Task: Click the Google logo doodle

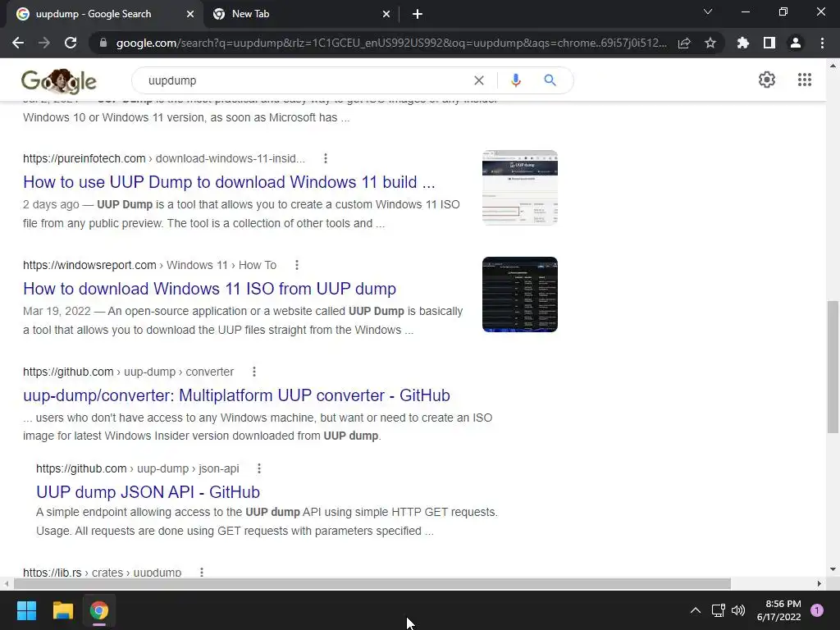Action: 59,81
